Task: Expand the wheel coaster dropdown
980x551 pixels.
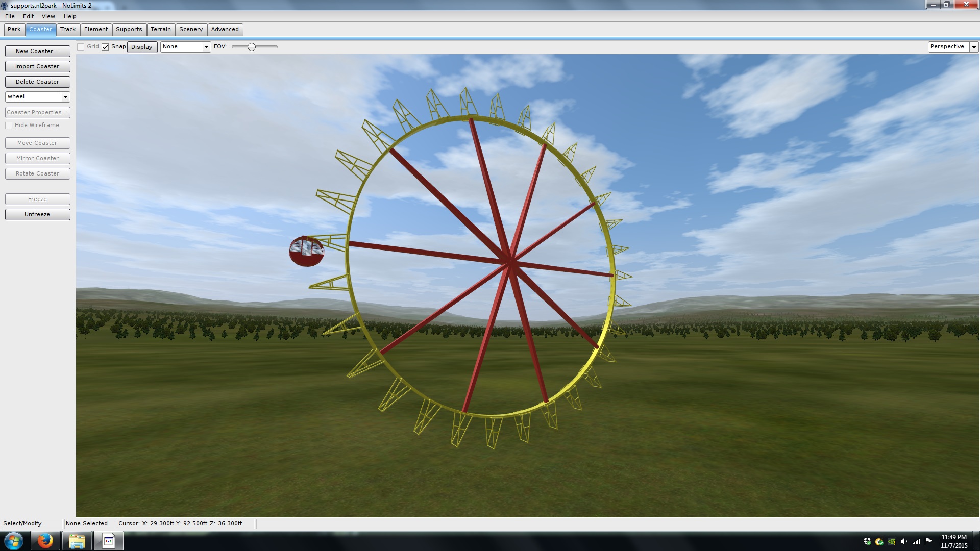Action: click(65, 97)
